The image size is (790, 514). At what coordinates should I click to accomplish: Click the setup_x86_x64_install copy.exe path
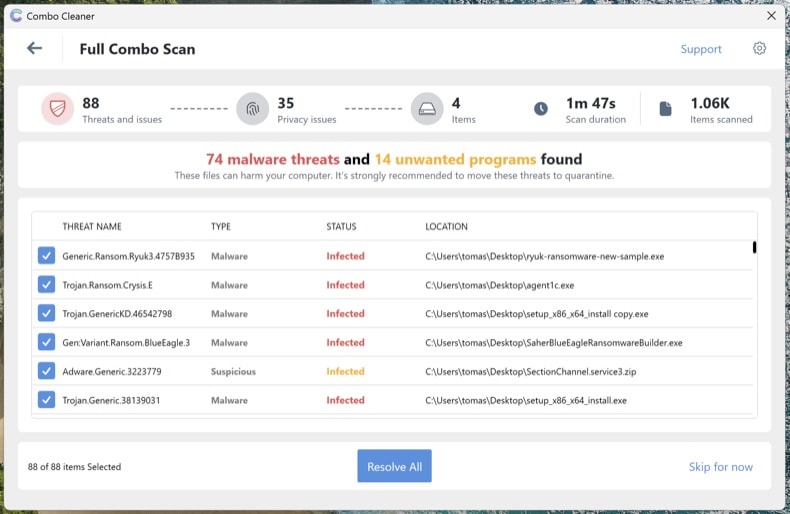point(537,313)
